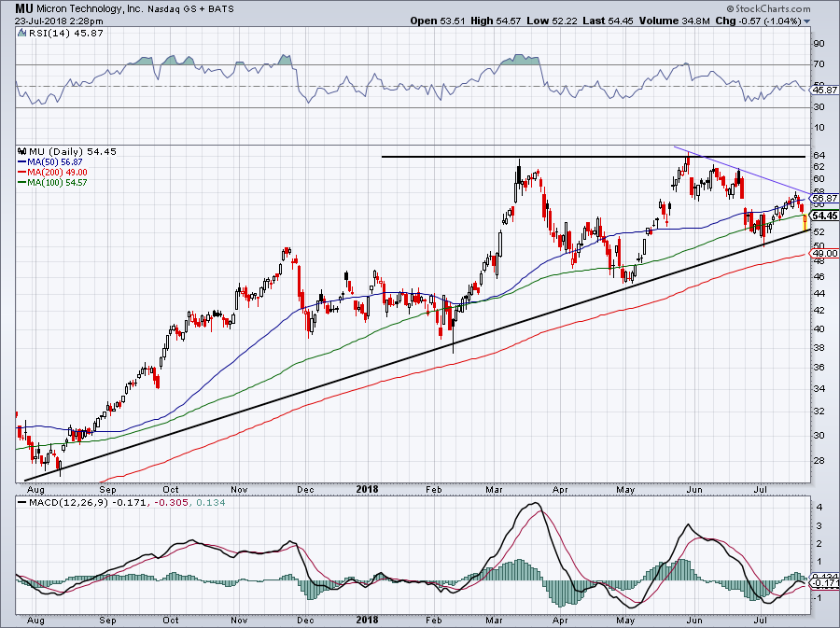Open the dropdown arrow beside the Chg value
The image size is (840, 628).
pyautogui.click(x=806, y=21)
